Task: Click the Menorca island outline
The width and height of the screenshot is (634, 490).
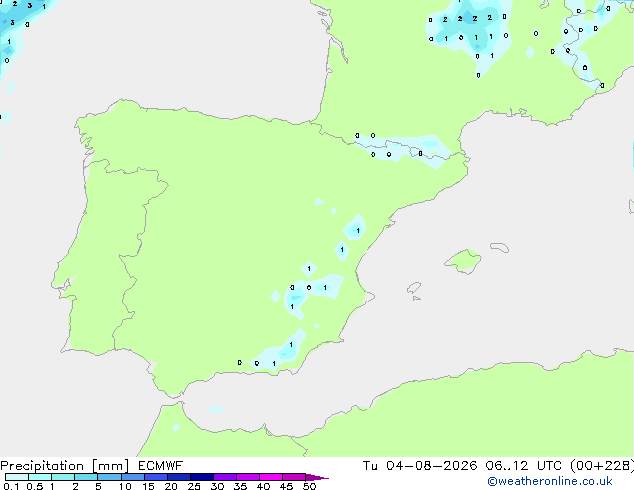Action: (x=499, y=247)
